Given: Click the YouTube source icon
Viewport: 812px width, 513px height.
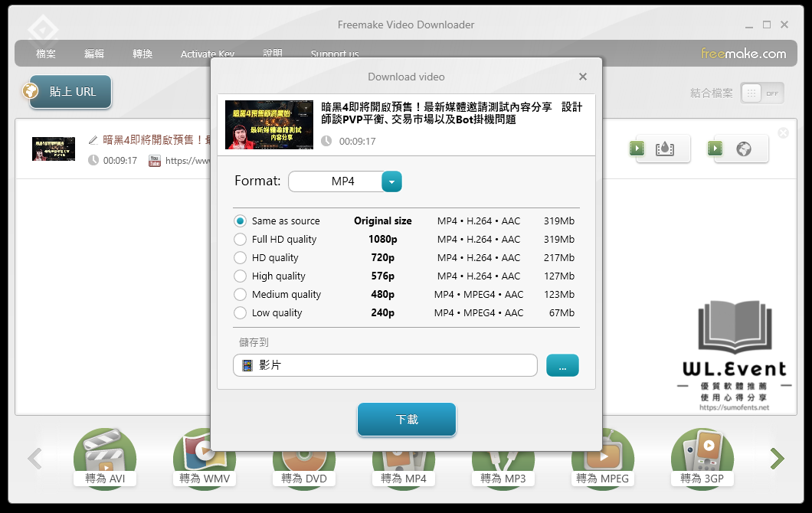Looking at the screenshot, I should coord(154,161).
